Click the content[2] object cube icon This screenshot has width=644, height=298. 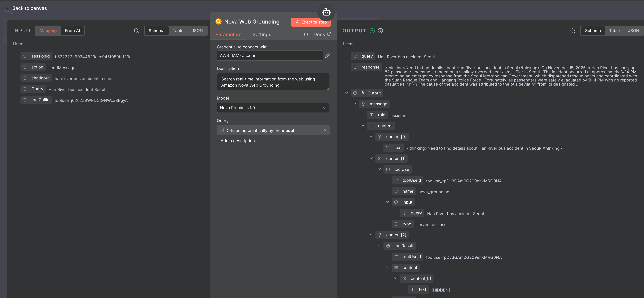coord(380,235)
